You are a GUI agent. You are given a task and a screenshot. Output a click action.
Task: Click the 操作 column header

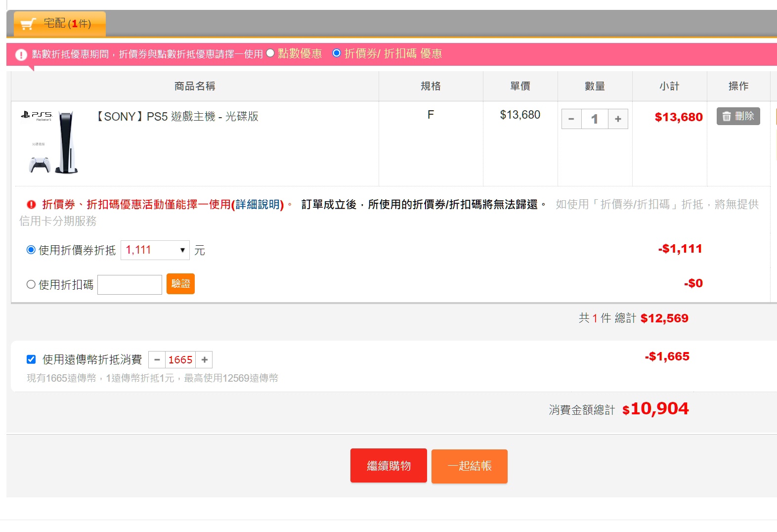click(x=738, y=86)
